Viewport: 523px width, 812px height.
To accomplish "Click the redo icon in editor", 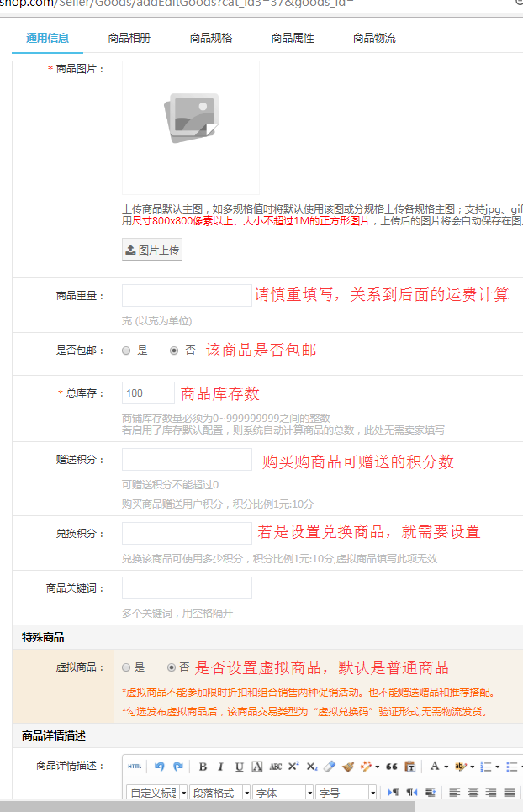I will click(x=177, y=767).
